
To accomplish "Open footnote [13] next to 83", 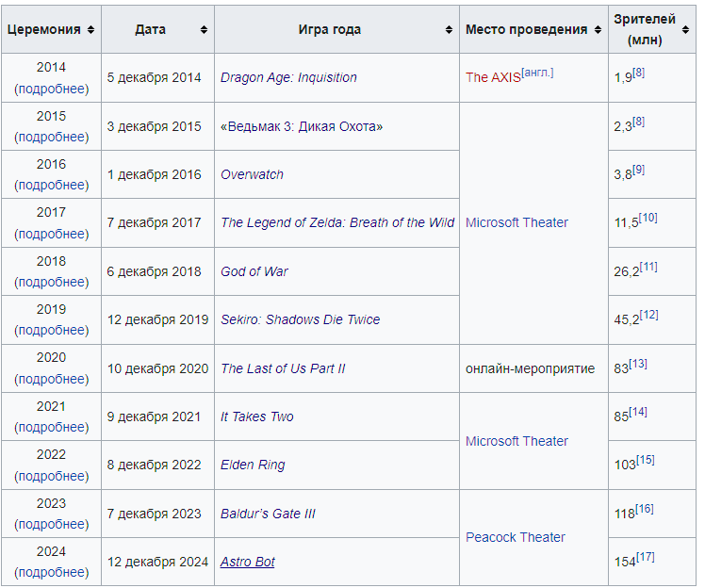I will pyautogui.click(x=638, y=364).
